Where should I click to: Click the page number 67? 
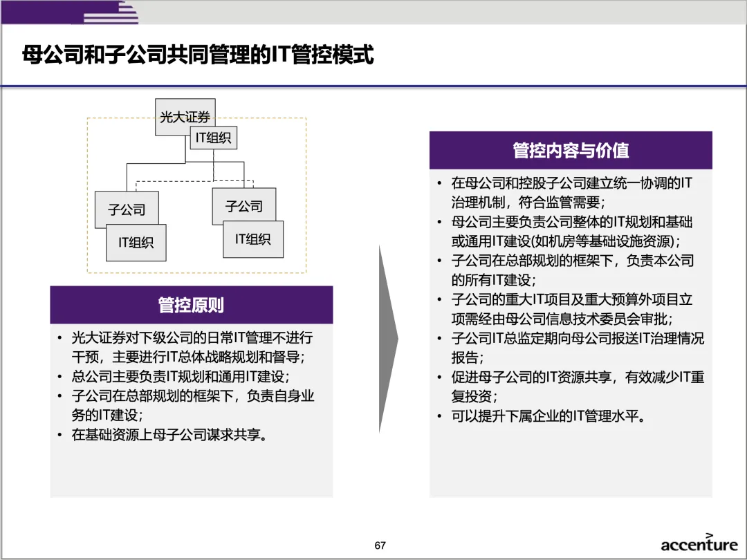[x=380, y=545]
